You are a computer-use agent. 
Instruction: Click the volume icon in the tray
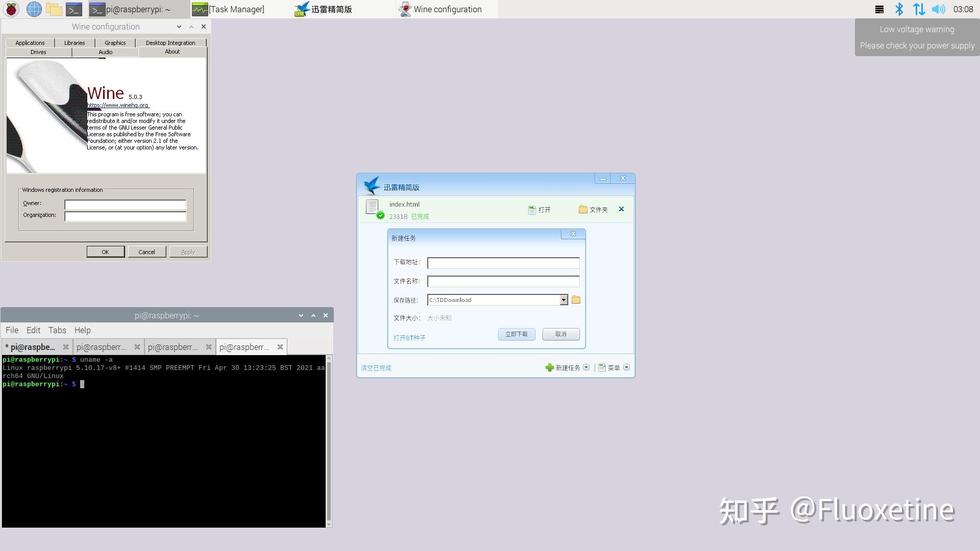[938, 9]
